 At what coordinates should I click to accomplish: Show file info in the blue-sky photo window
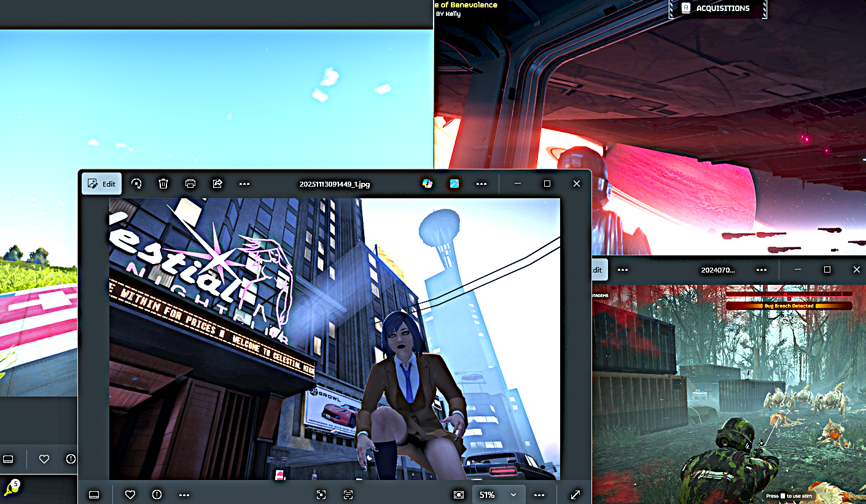(71, 459)
